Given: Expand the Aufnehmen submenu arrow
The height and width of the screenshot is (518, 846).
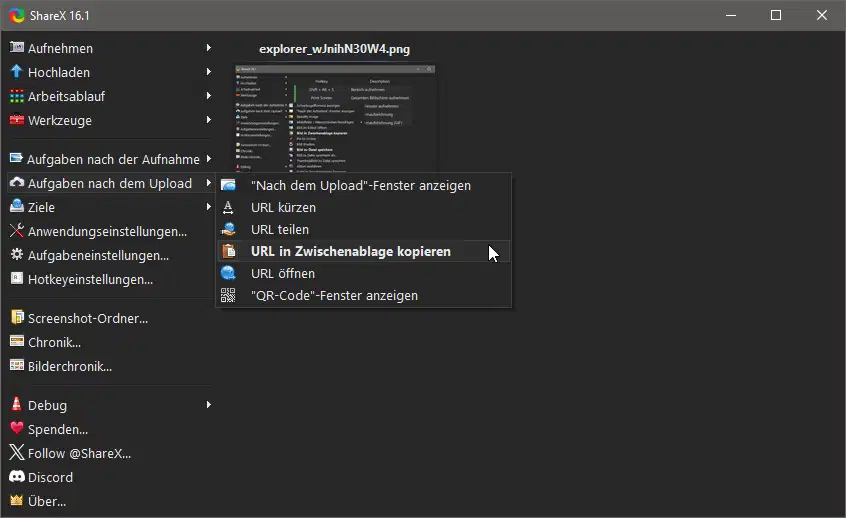Looking at the screenshot, I should tap(208, 47).
